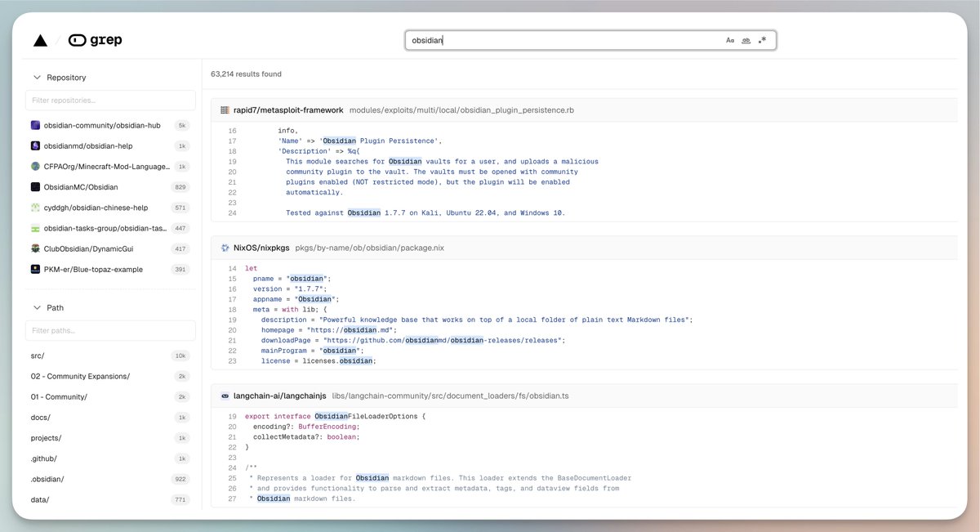980x532 pixels.
Task: Select CFPAOrg Minecraft-Mod-Language avatar icon
Action: point(36,166)
